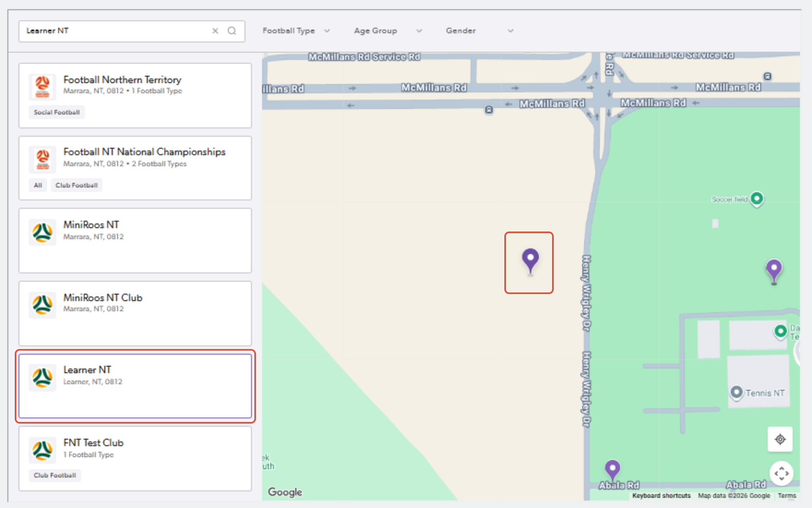This screenshot has width=812, height=508.
Task: Open the map Terms link
Action: click(x=787, y=496)
